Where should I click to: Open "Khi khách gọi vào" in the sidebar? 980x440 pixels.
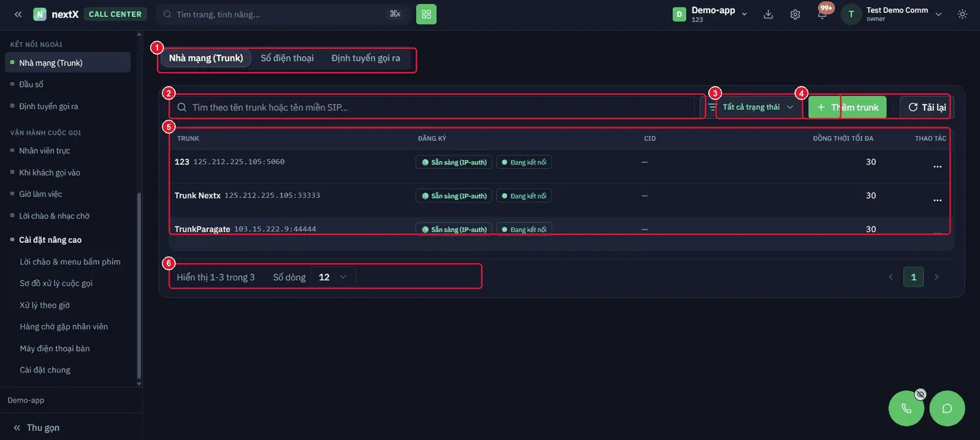[50, 172]
